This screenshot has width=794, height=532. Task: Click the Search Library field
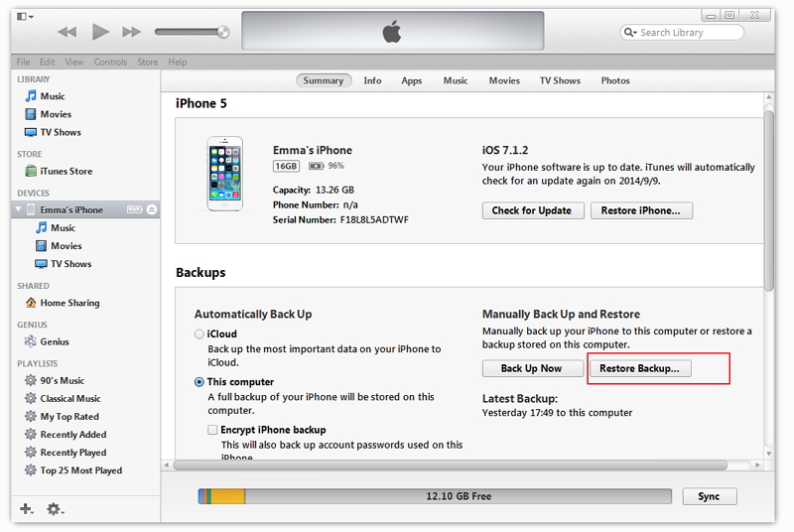pos(682,33)
